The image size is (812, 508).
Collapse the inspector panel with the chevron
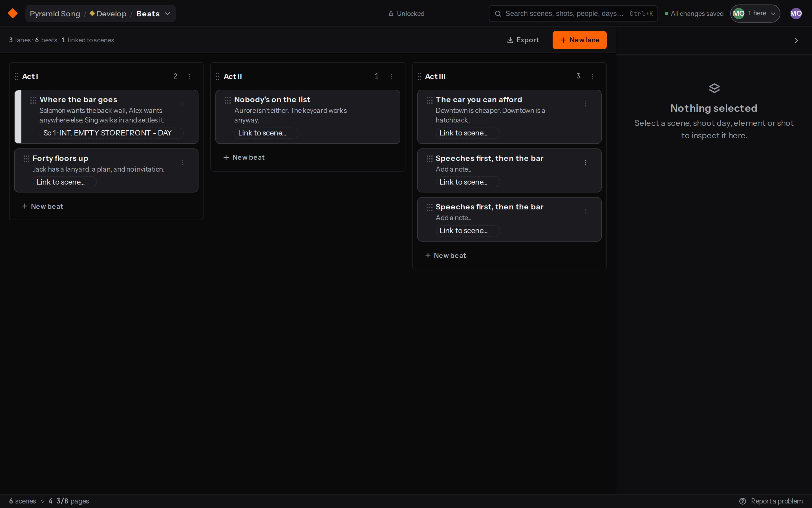[796, 41]
